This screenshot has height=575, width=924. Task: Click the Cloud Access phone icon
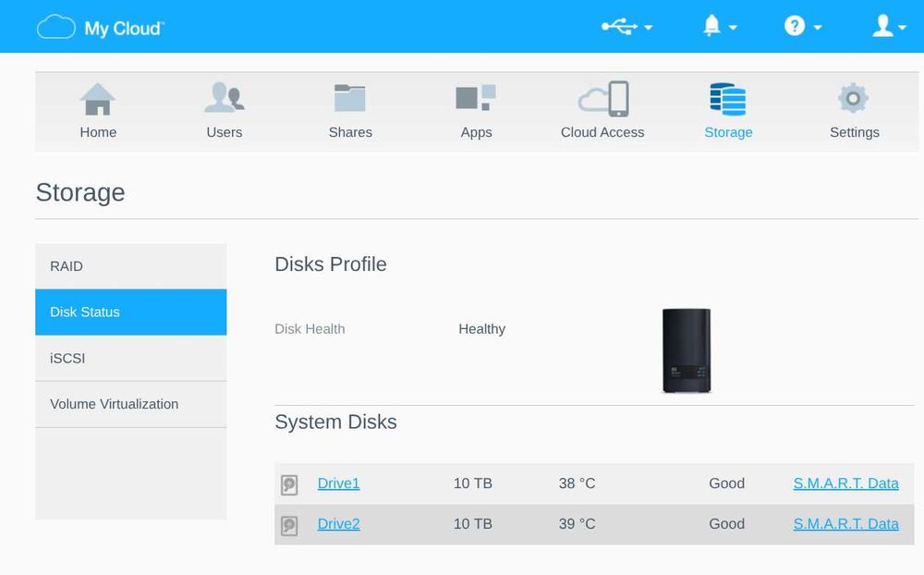(603, 99)
